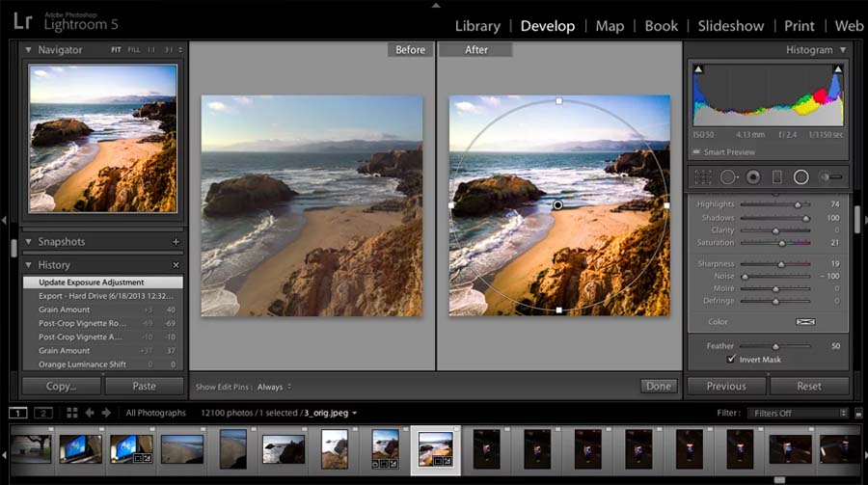868x485 pixels.
Task: Collapse the Histogram panel
Action: (x=843, y=50)
